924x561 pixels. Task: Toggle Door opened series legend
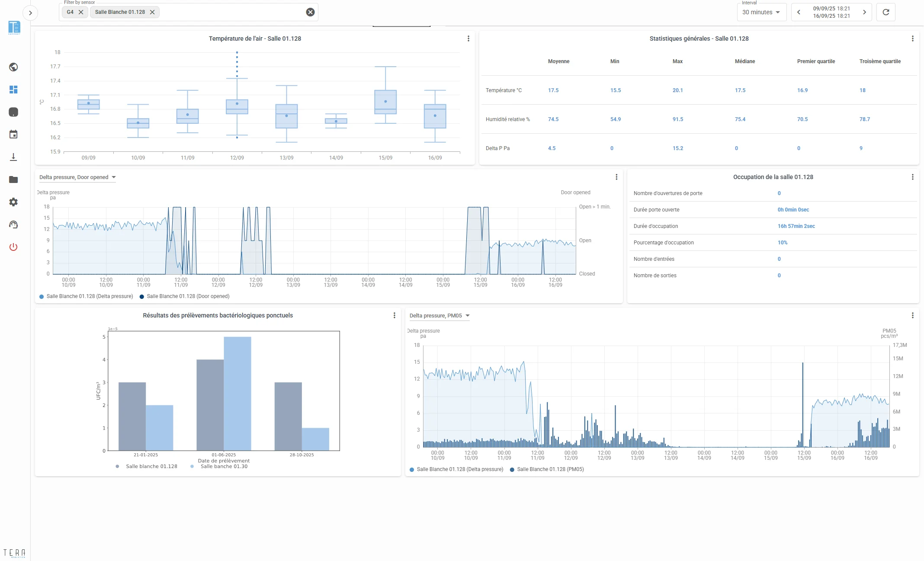tap(185, 296)
